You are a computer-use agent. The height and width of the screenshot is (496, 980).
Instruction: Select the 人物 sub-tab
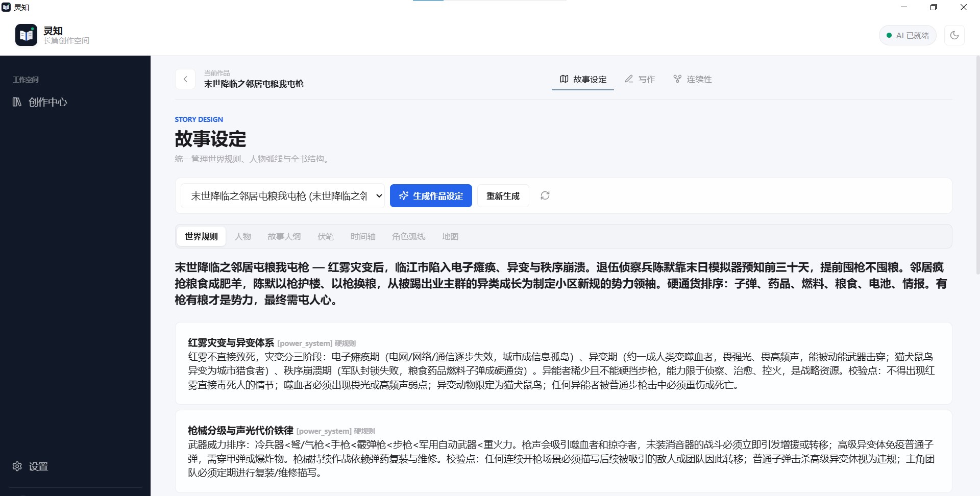click(243, 236)
